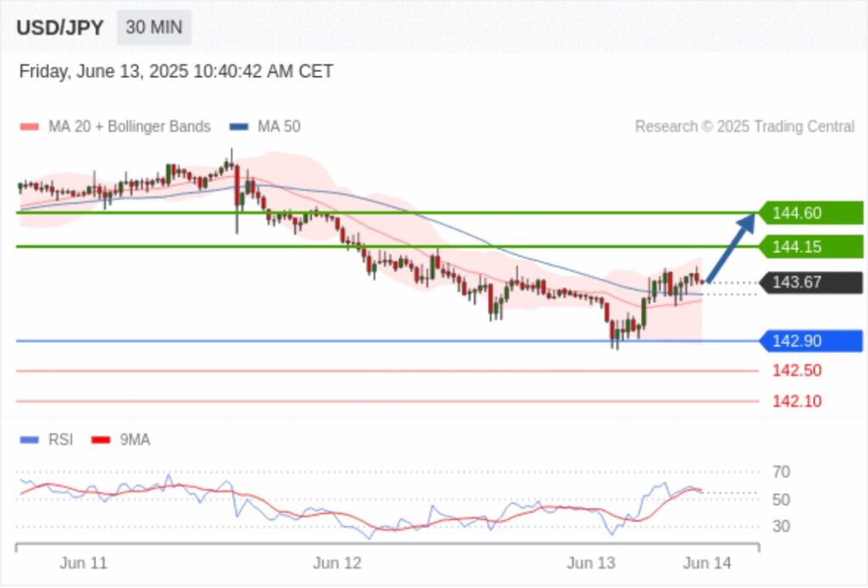Open the Research © 2025 Trading Central credit
Screen dimensions: 868x588
[744, 127]
